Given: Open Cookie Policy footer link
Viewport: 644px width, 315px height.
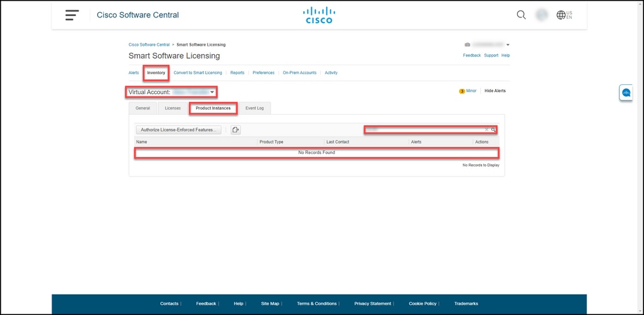Looking at the screenshot, I should pos(422,303).
